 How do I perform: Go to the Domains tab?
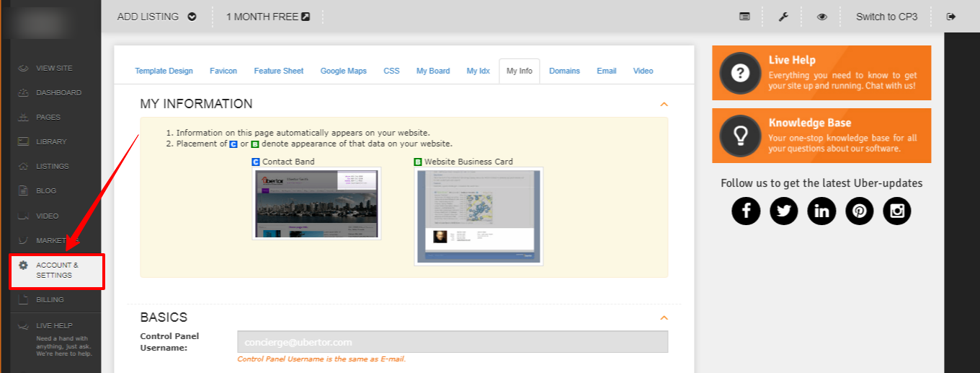(x=564, y=71)
